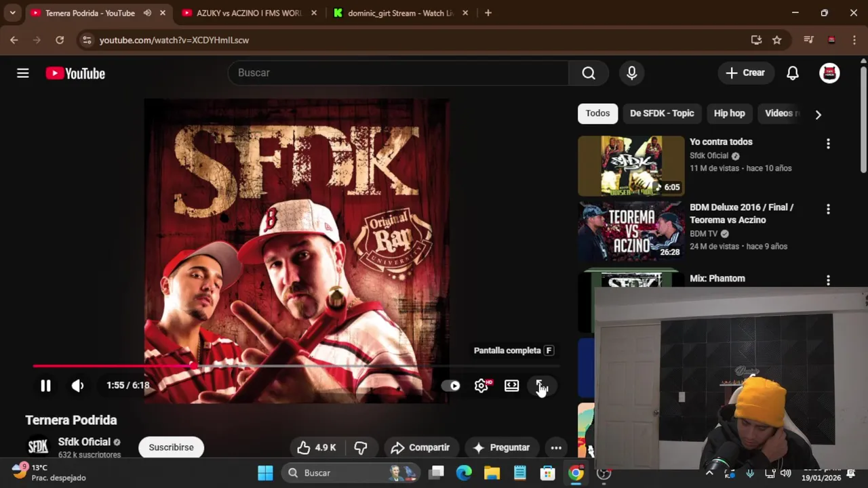Open options for BDM Deluxe 2016 video
868x488 pixels.
[828, 209]
